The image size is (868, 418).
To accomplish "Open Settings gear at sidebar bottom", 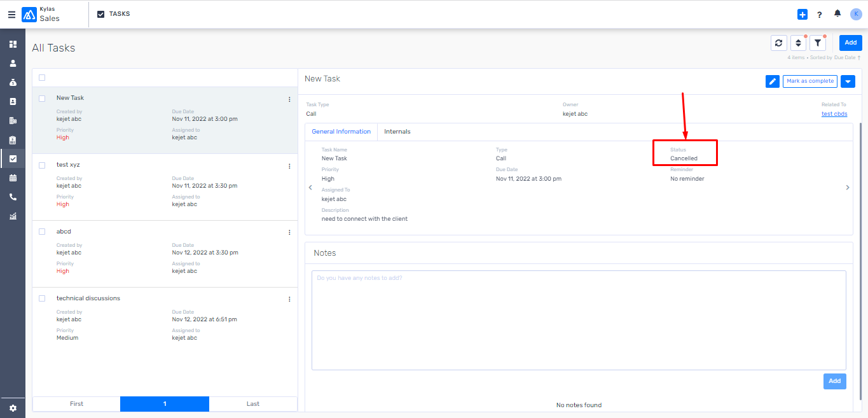I will coord(13,408).
